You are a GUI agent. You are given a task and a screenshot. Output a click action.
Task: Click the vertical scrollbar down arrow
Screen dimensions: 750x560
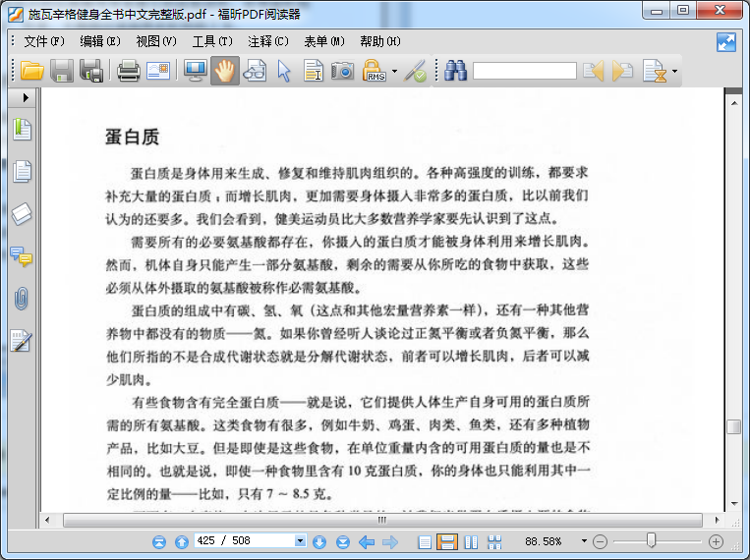tap(733, 504)
